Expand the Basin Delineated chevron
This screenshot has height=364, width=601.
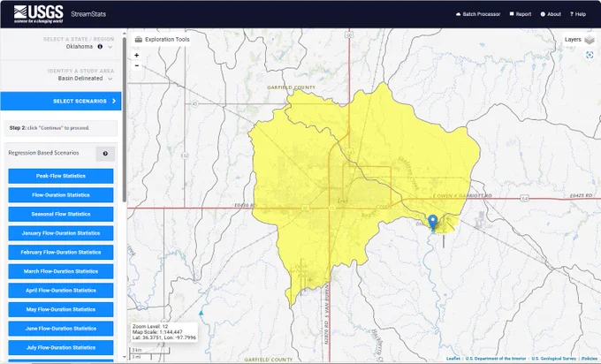[x=110, y=79]
